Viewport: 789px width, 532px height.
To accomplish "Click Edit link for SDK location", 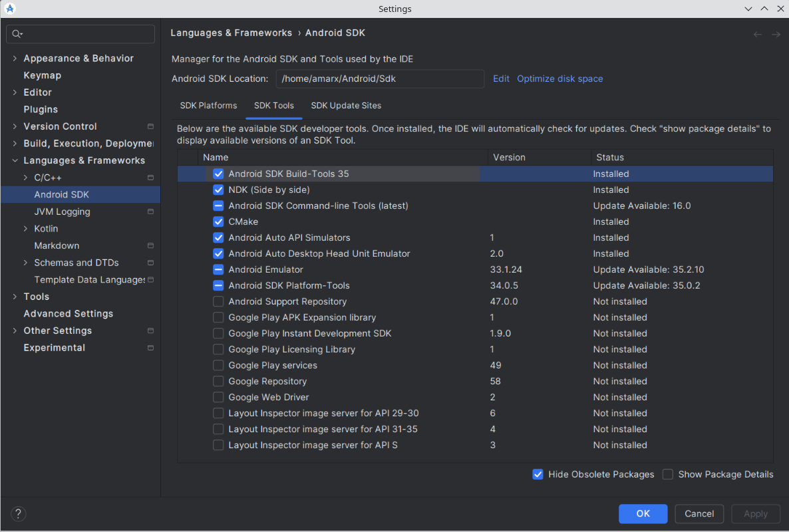I will pyautogui.click(x=501, y=79).
